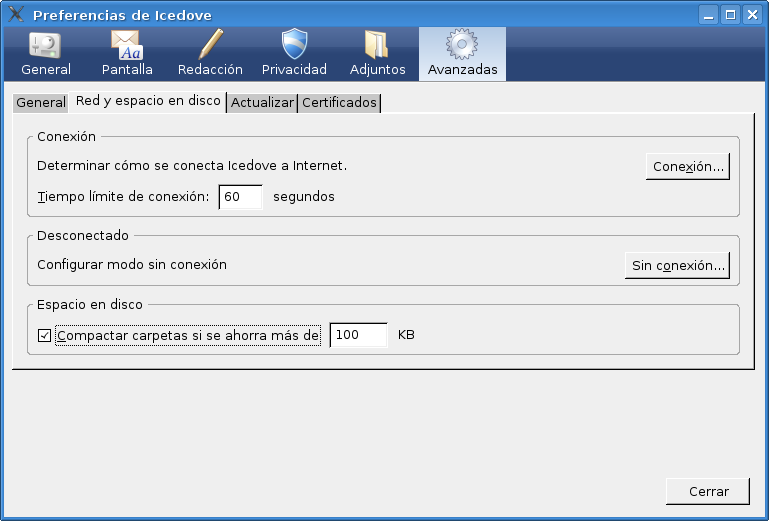Focus the Tiempo límite de conexión field
The width and height of the screenshot is (769, 521).
click(240, 197)
